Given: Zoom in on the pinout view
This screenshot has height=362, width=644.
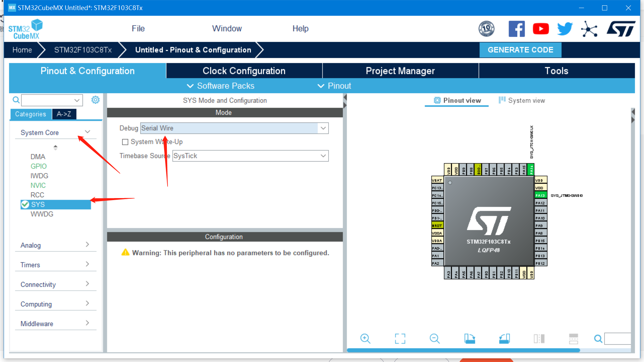Looking at the screenshot, I should click(x=365, y=339).
